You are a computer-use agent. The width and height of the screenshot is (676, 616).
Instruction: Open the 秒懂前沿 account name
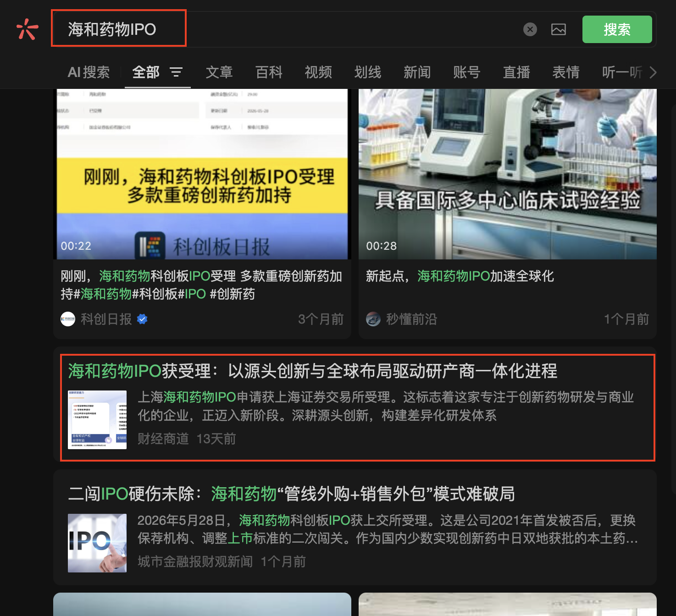click(x=412, y=319)
